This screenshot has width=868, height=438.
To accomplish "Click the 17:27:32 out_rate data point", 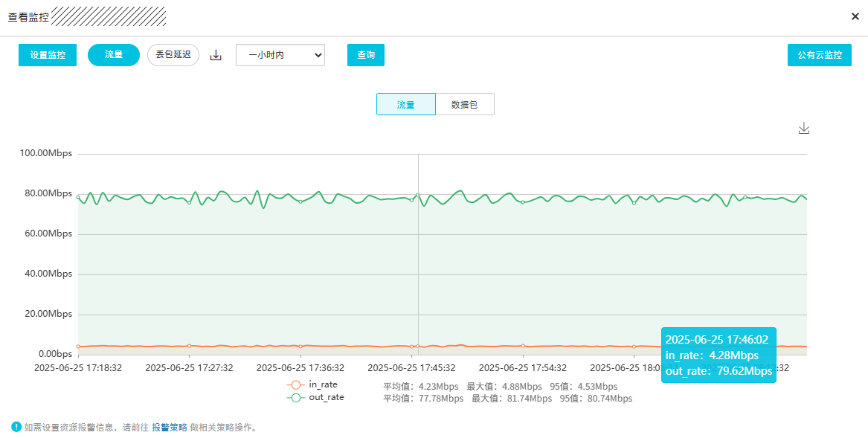I will point(189,202).
